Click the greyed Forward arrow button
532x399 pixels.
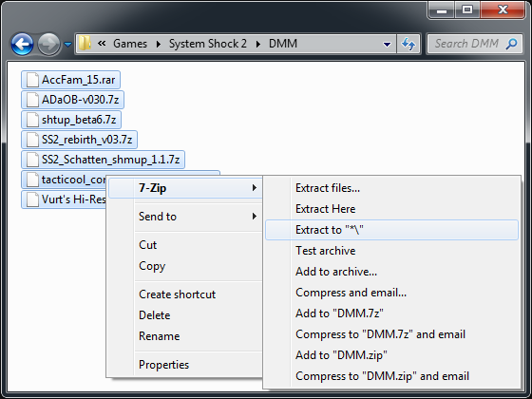point(48,44)
